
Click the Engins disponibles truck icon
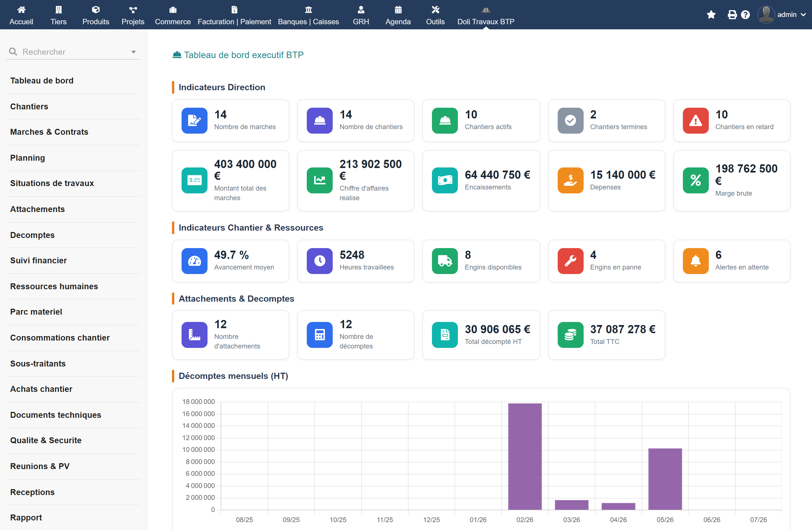(x=445, y=261)
